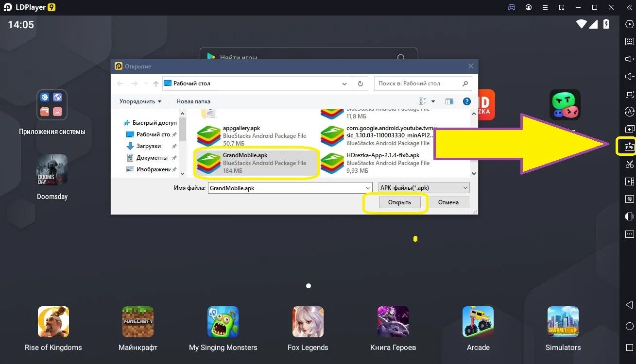Open gamepad icon in title bar
Screen dimensions: 636x364
(512, 7)
